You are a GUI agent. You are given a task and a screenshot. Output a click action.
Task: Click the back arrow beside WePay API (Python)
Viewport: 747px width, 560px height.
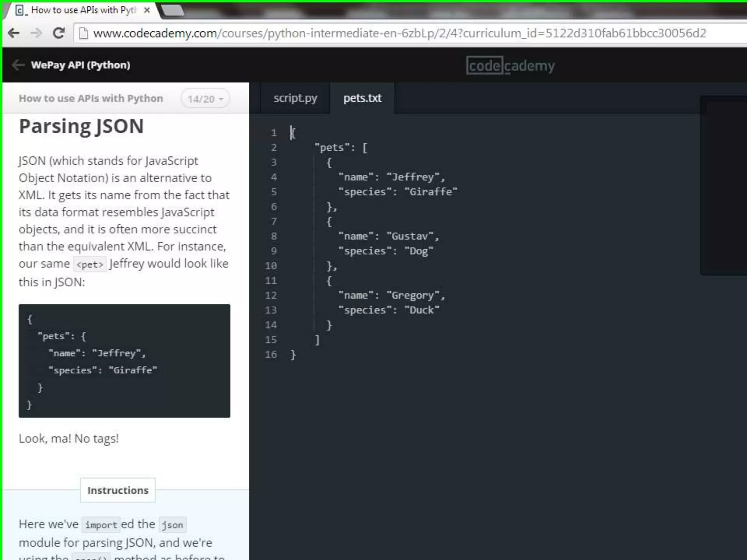[18, 65]
